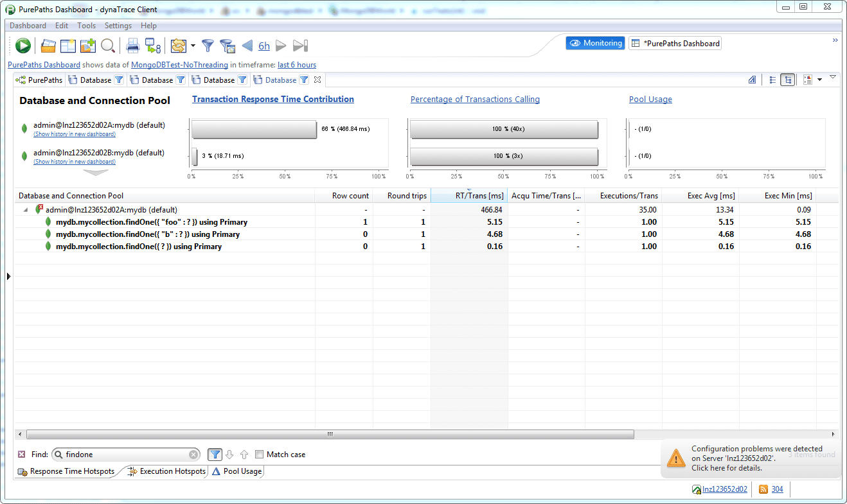Toggle the find filter funnel button
847x504 pixels.
215,455
